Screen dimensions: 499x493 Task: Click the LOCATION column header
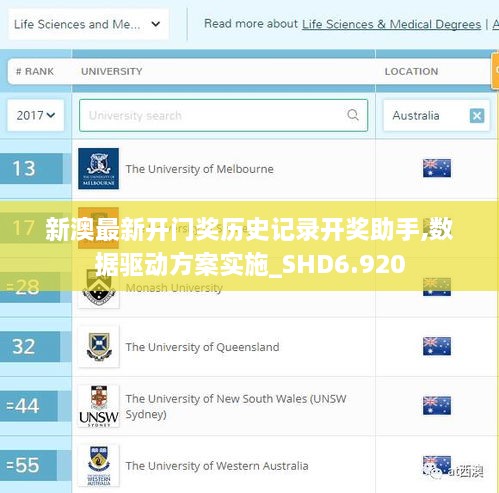pyautogui.click(x=411, y=71)
